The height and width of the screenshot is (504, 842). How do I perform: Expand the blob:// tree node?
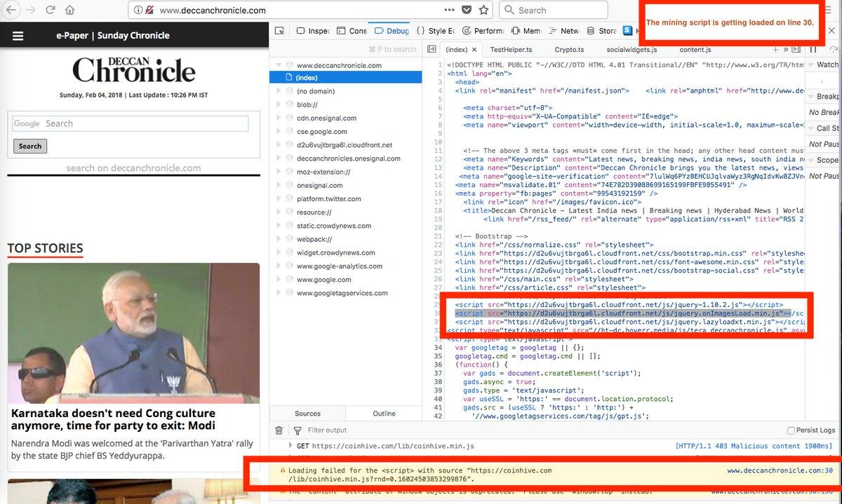[x=279, y=104]
